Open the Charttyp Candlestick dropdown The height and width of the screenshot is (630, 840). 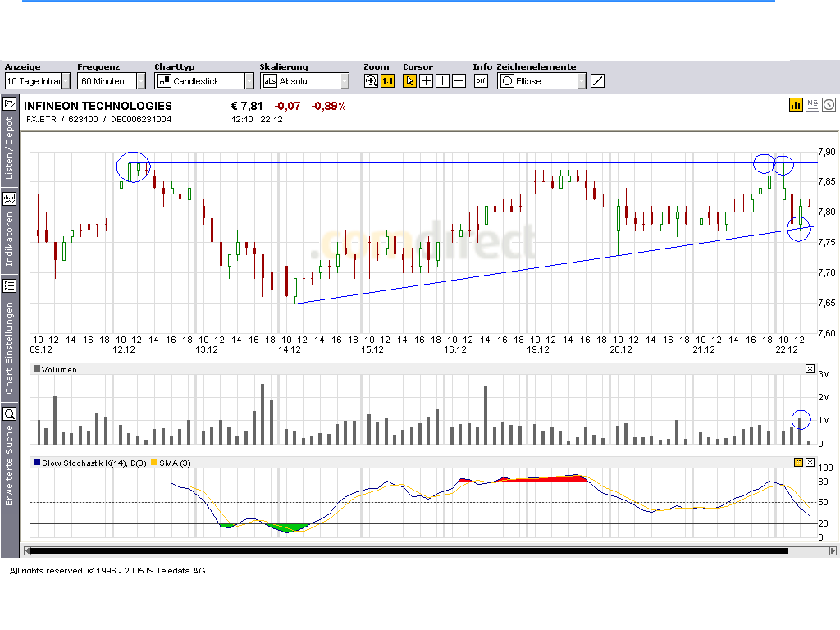(x=204, y=81)
